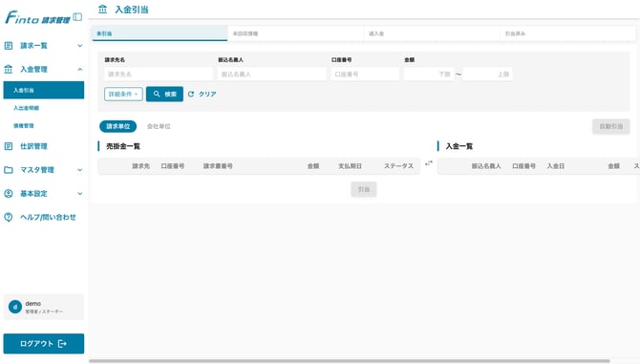This screenshot has width=640, height=364.
Task: Open 入金引当 in the sidebar submenu
Action: [44, 90]
